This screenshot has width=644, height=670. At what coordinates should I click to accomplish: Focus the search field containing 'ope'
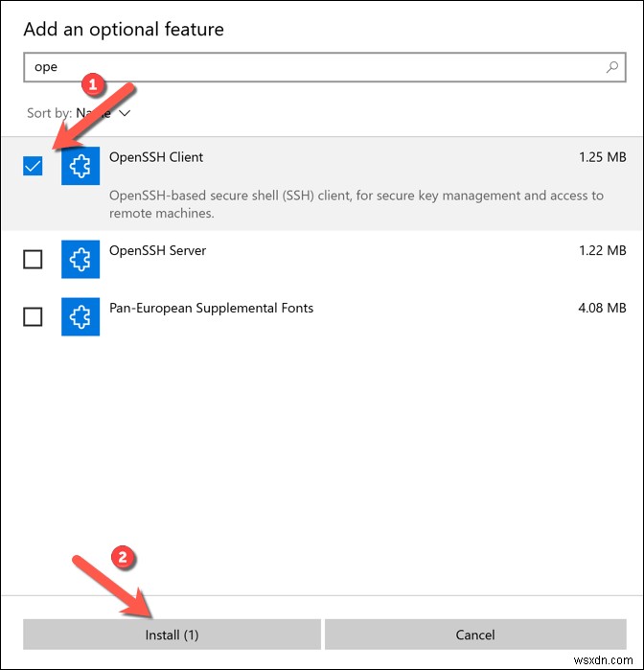tap(325, 67)
